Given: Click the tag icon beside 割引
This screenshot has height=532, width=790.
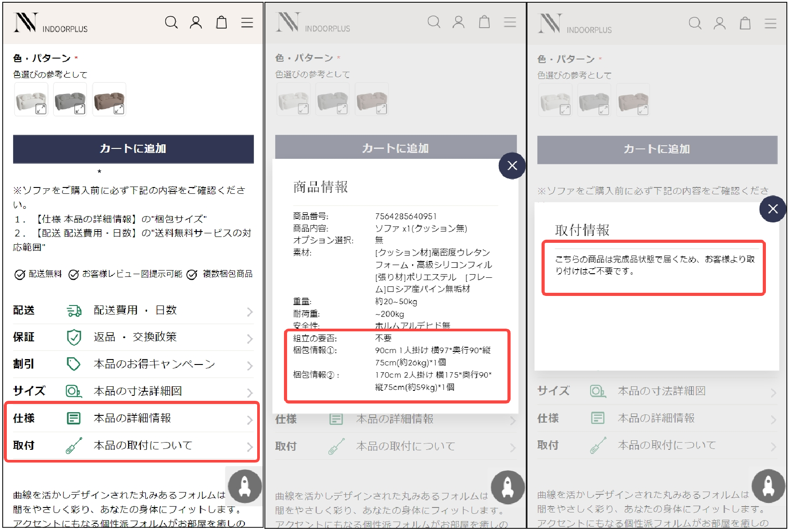Looking at the screenshot, I should coord(74,364).
